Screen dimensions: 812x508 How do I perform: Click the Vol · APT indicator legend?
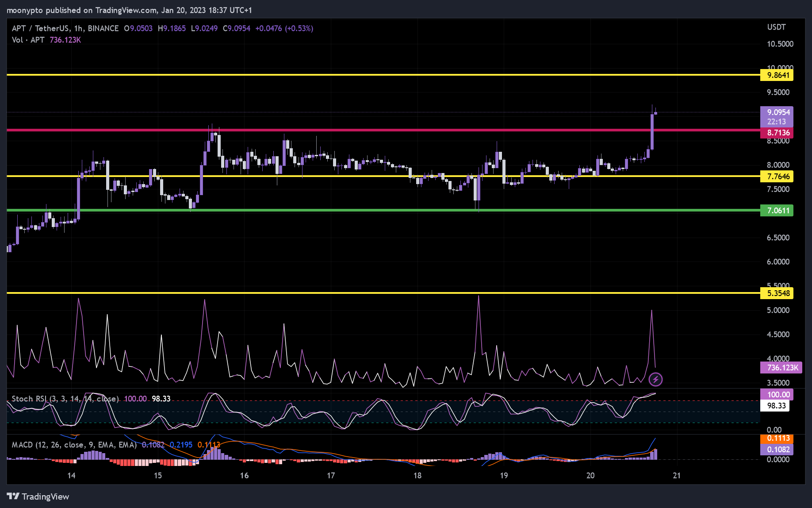28,40
